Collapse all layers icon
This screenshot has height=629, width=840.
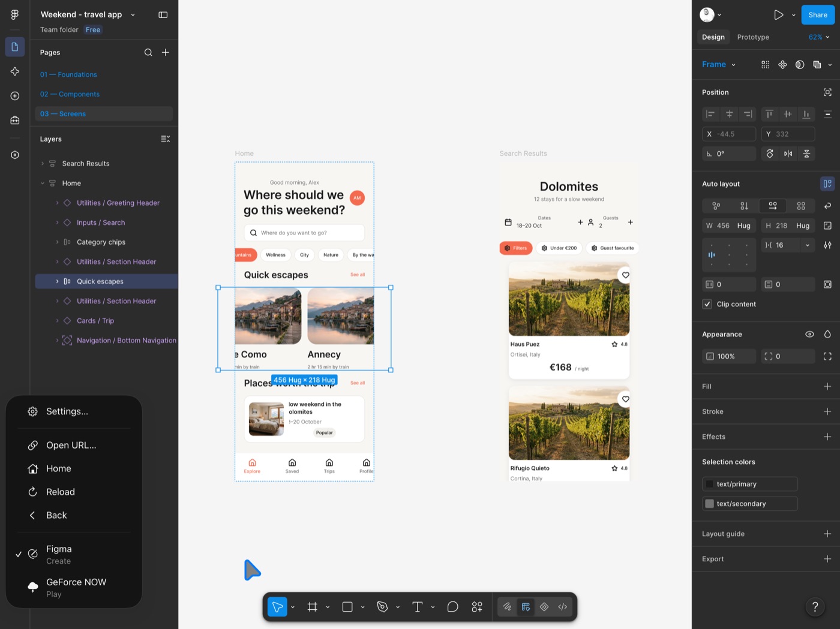(166, 139)
